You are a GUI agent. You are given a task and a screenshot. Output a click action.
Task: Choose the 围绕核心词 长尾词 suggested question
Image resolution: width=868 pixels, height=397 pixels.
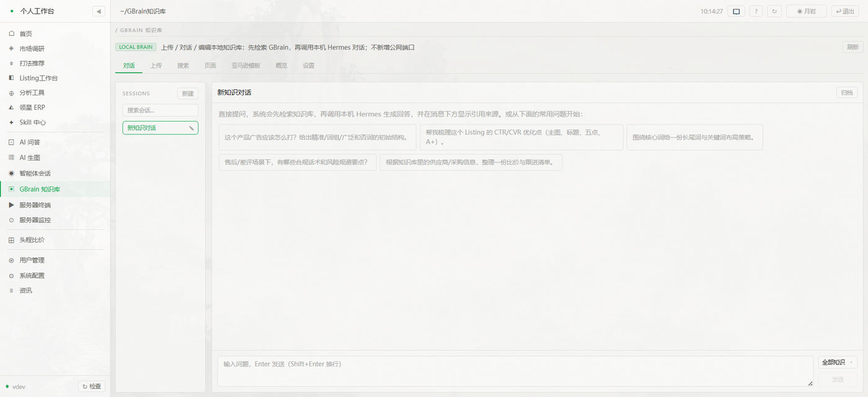tap(694, 137)
